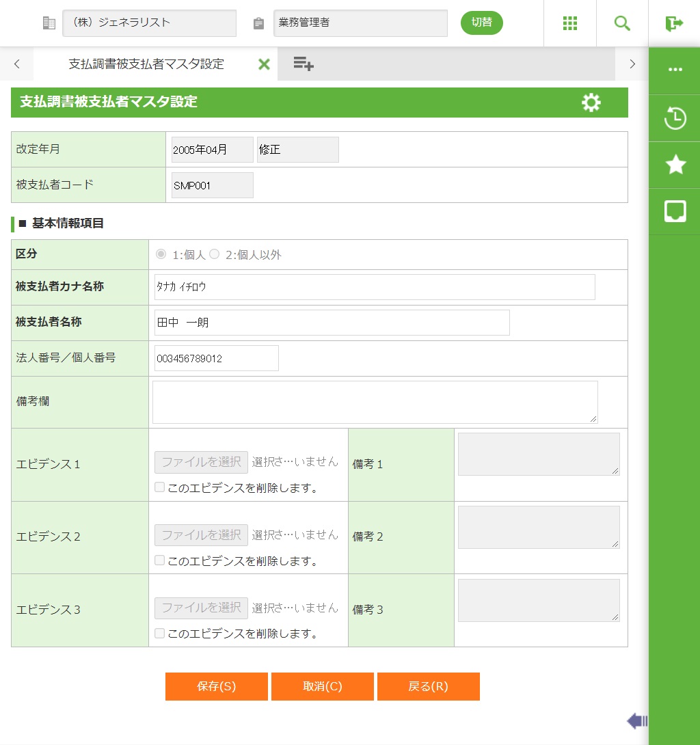Check delete checkbox for エビデンス1
The height and width of the screenshot is (745, 700).
coord(159,487)
